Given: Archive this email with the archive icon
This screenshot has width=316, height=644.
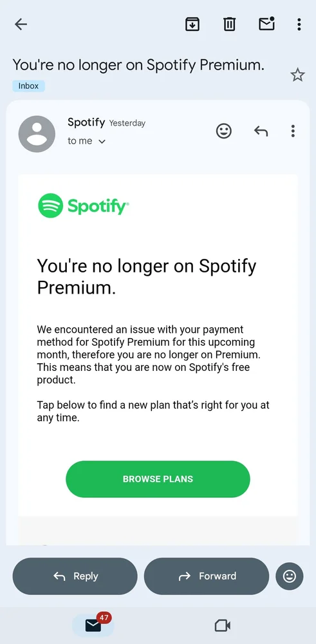Looking at the screenshot, I should tap(192, 24).
